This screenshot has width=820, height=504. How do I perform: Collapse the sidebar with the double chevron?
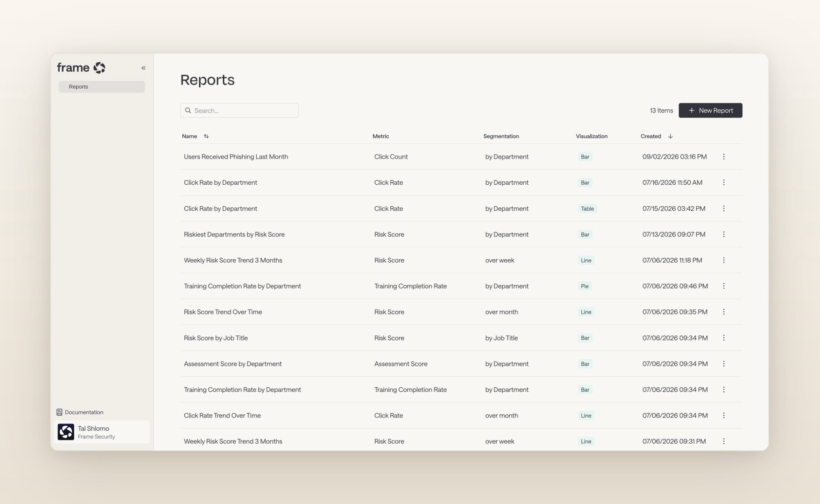(x=144, y=68)
